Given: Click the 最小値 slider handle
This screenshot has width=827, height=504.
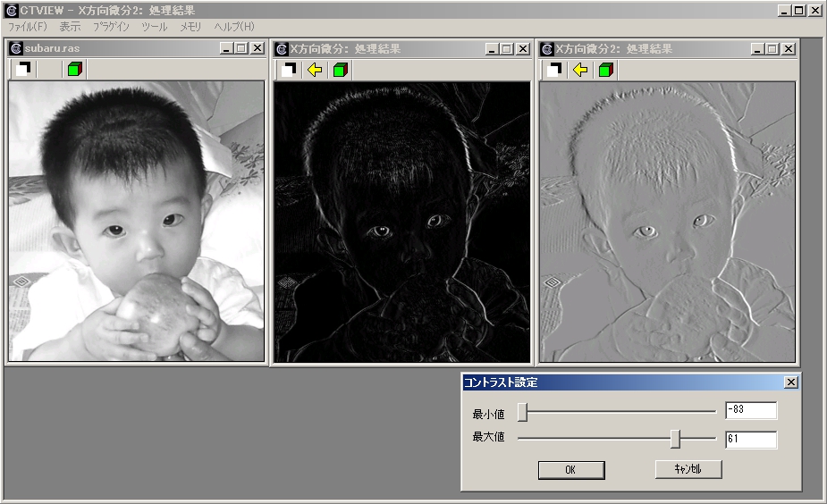Looking at the screenshot, I should pos(522,412).
